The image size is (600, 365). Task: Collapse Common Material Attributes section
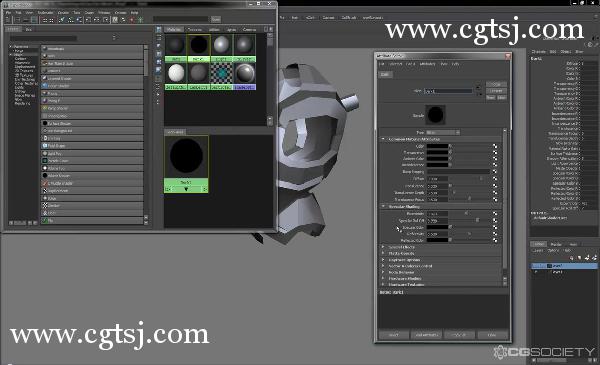[x=383, y=139]
